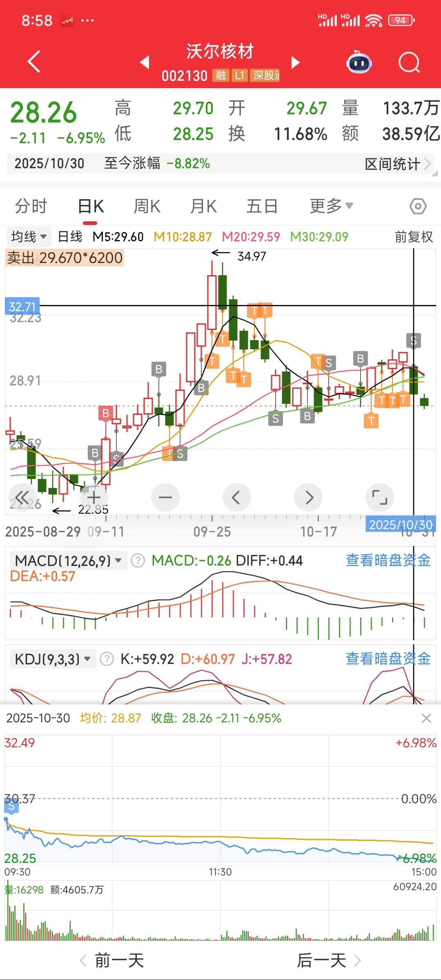Change the 前复权 adjustment mode
The height and width of the screenshot is (980, 441).
(414, 237)
